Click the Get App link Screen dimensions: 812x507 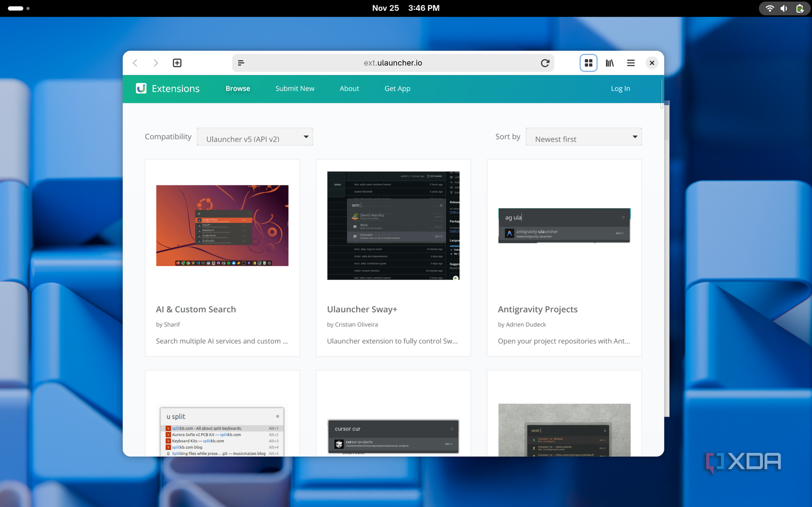pyautogui.click(x=397, y=89)
